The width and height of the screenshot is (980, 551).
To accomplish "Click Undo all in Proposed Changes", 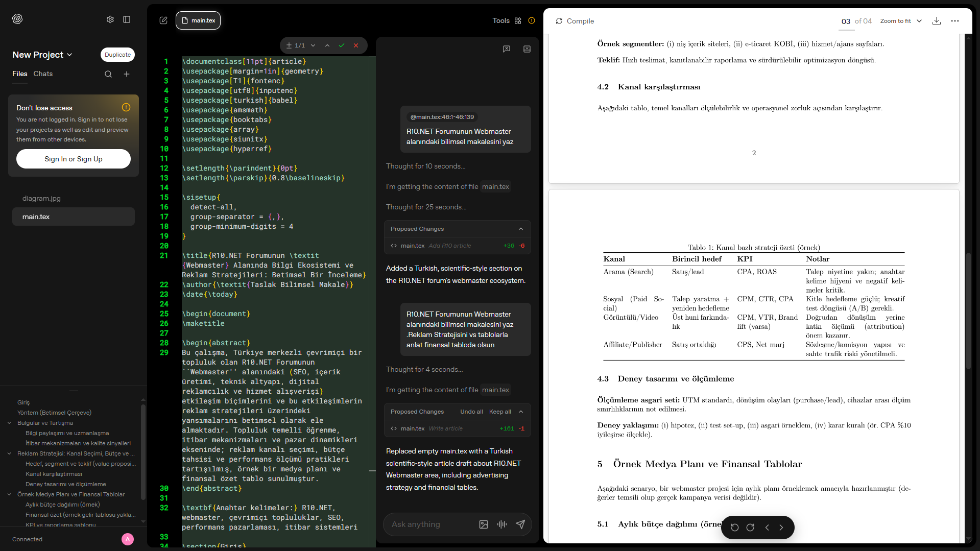I will (471, 412).
